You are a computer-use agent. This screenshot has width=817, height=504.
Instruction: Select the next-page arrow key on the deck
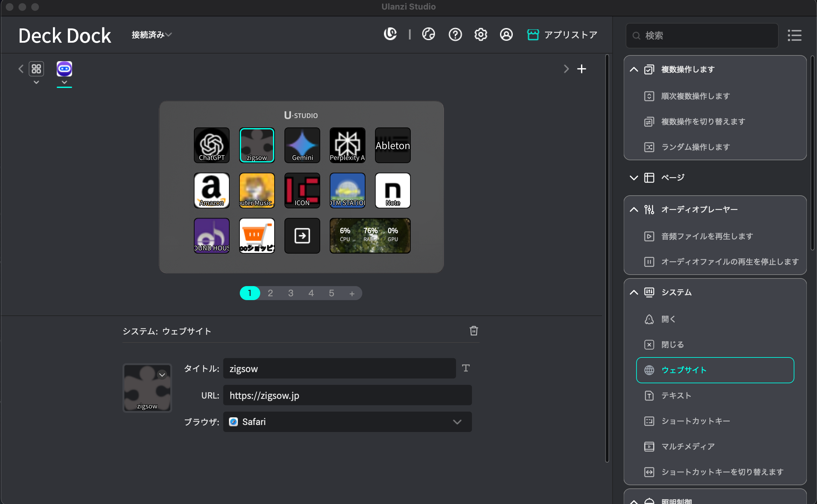pyautogui.click(x=302, y=236)
